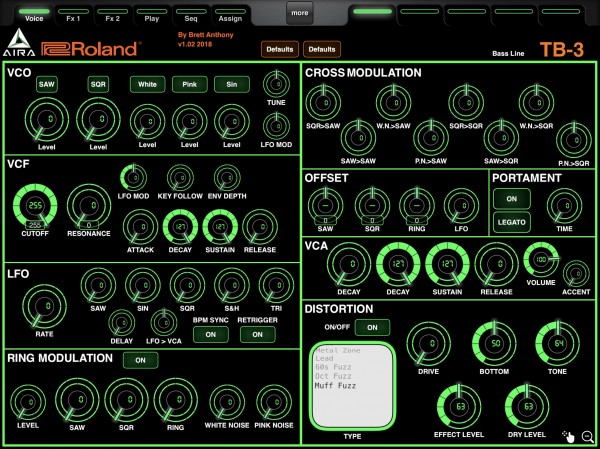The height and width of the screenshot is (449, 600).
Task: Click the more button
Action: (x=300, y=13)
